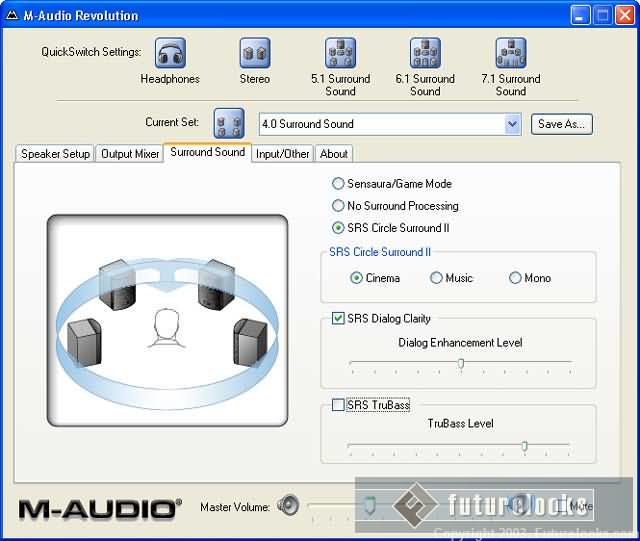
Task: Open the Speaker Setup tab
Action: pos(55,154)
